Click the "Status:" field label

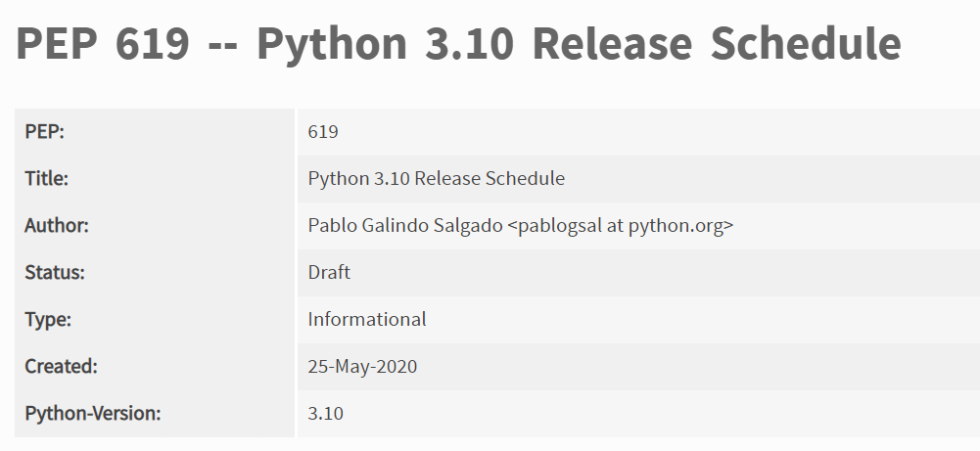(x=55, y=273)
